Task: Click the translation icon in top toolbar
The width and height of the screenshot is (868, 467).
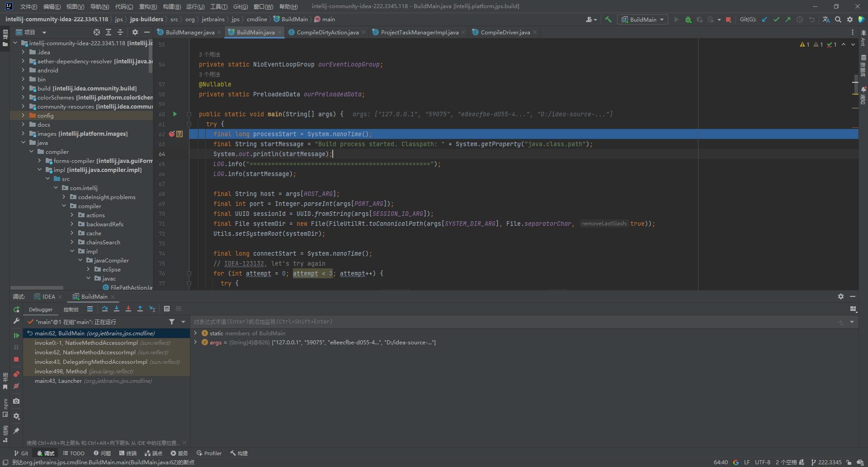Action: (827, 19)
